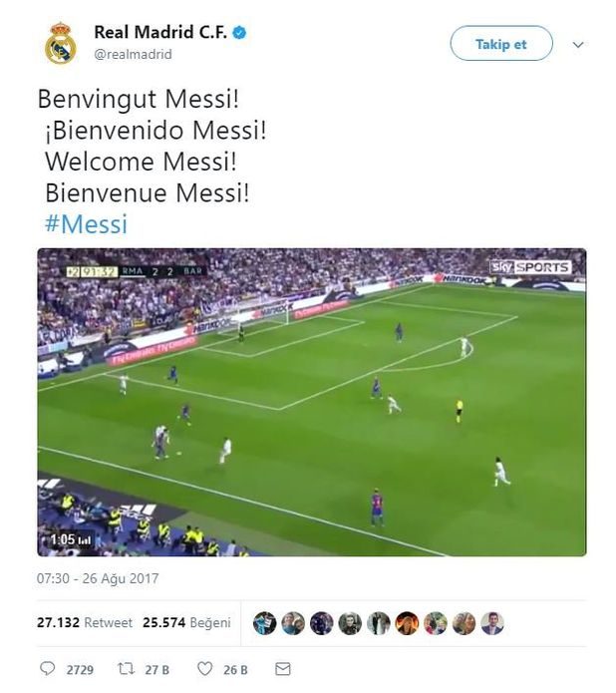Click the fifth liker avatar in the row

click(x=378, y=623)
